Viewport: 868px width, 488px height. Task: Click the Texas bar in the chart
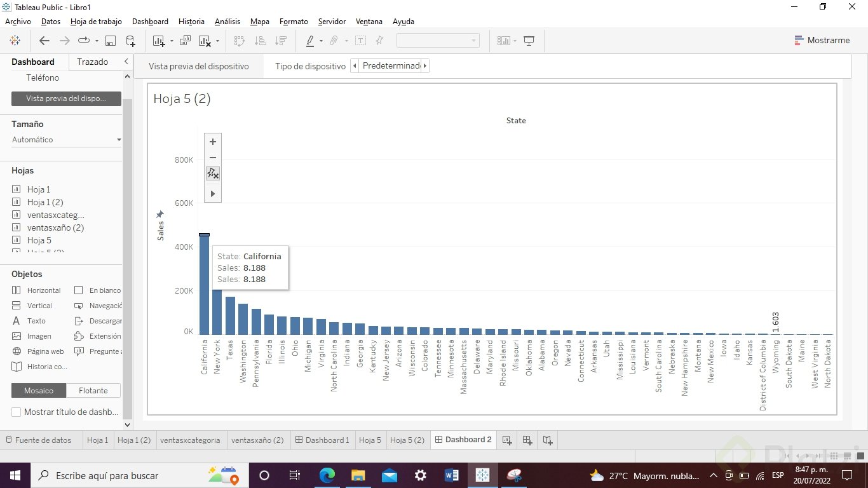click(230, 316)
